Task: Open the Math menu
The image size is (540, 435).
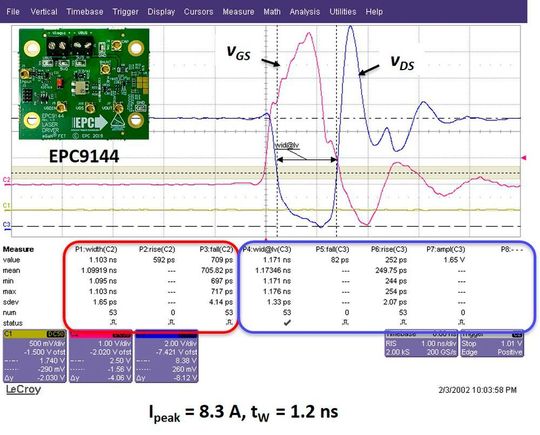Action: point(272,12)
